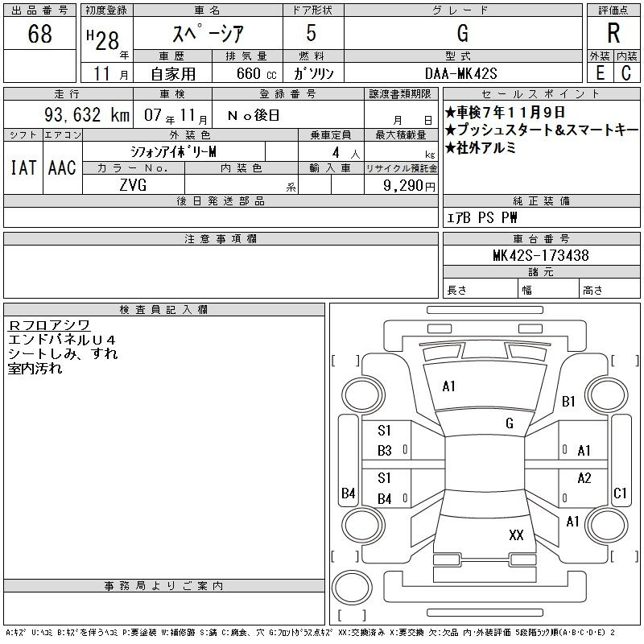This screenshot has height=644, width=644.
Task: Click the 後日発送部品 section header
Action: [221, 200]
